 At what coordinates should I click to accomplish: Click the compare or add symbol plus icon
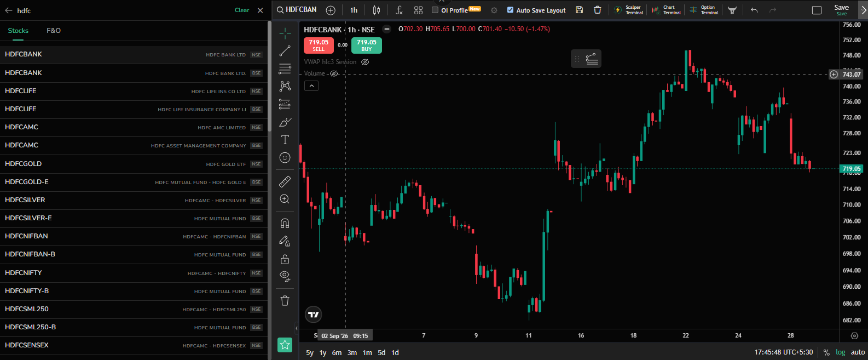coord(331,10)
